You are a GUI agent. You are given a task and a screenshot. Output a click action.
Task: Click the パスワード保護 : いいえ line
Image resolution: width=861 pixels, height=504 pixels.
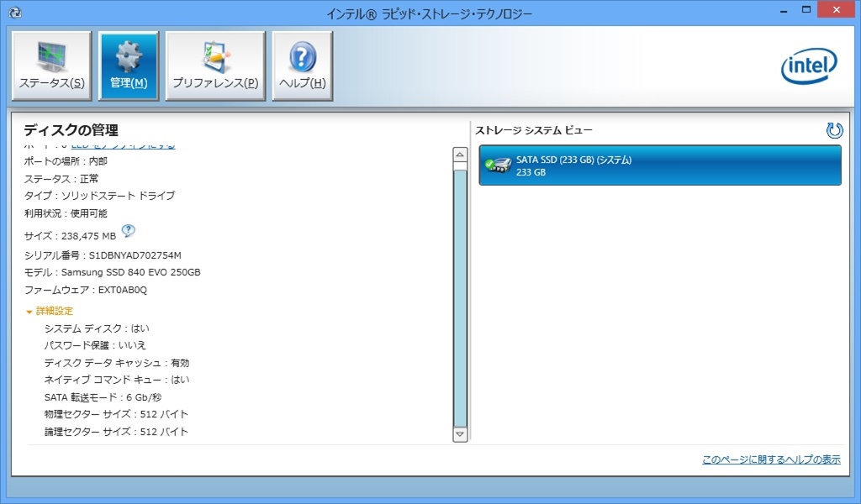[95, 345]
